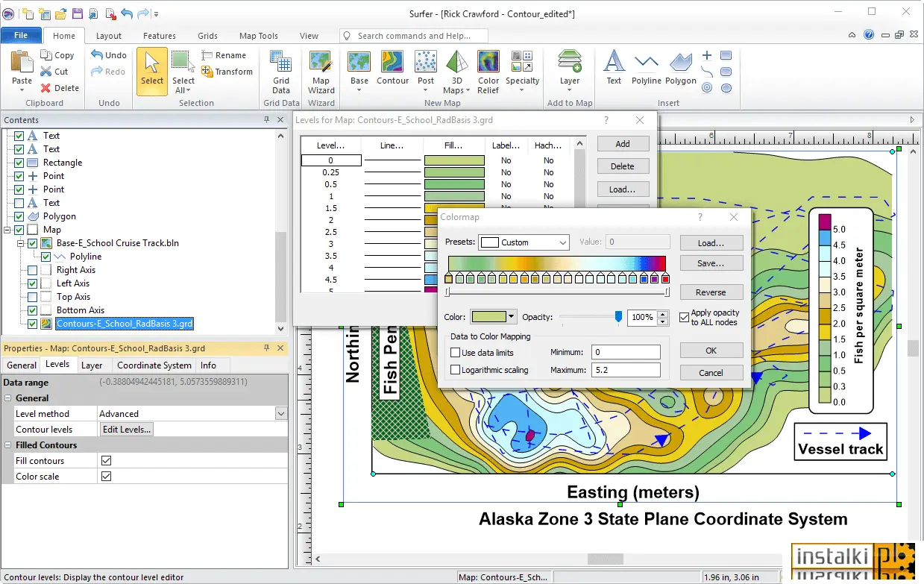Image resolution: width=924 pixels, height=584 pixels.
Task: Switch to the Map Tools ribbon tab
Action: (258, 36)
